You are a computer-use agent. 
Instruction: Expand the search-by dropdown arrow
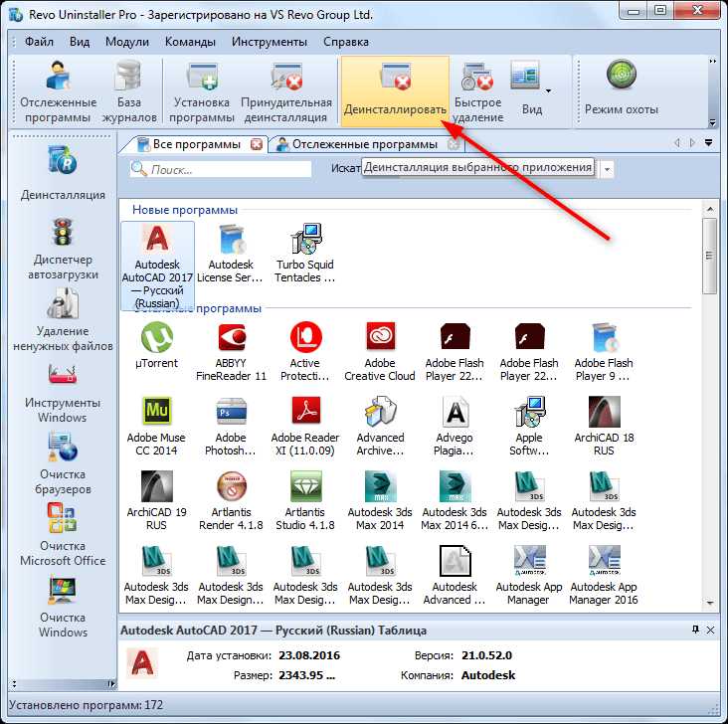pyautogui.click(x=607, y=169)
